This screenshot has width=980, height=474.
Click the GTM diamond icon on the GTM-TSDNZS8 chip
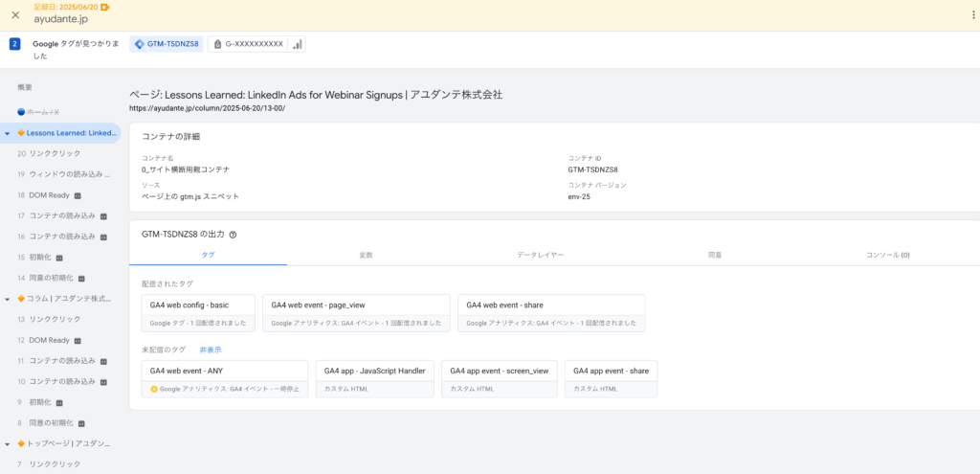140,44
